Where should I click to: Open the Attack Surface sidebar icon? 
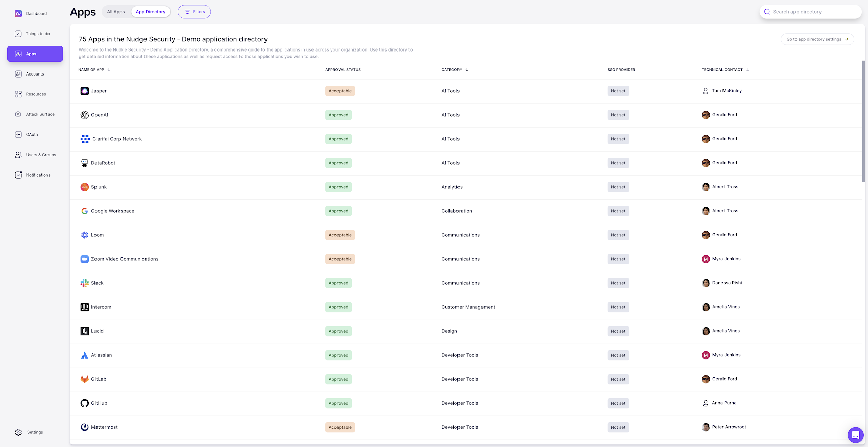tap(18, 114)
